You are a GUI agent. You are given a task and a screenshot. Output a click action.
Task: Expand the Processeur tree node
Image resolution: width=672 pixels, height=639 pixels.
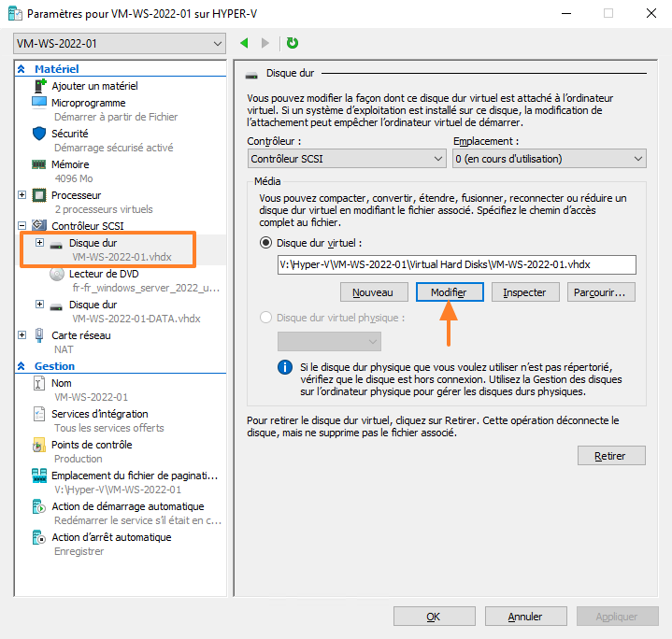point(21,195)
